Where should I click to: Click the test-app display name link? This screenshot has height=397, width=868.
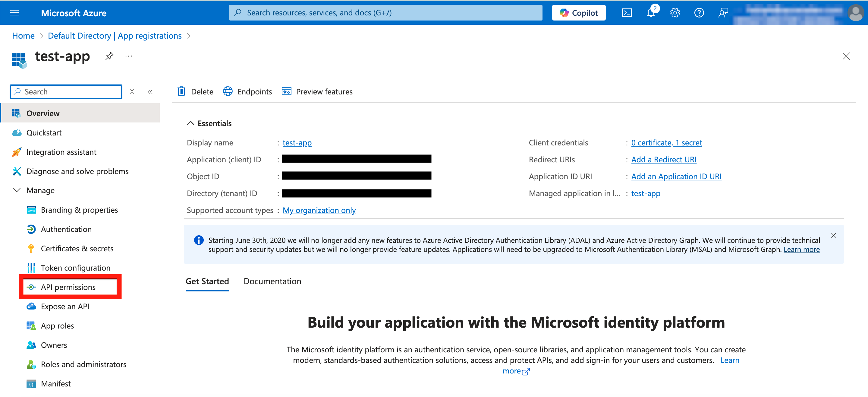[x=297, y=143]
